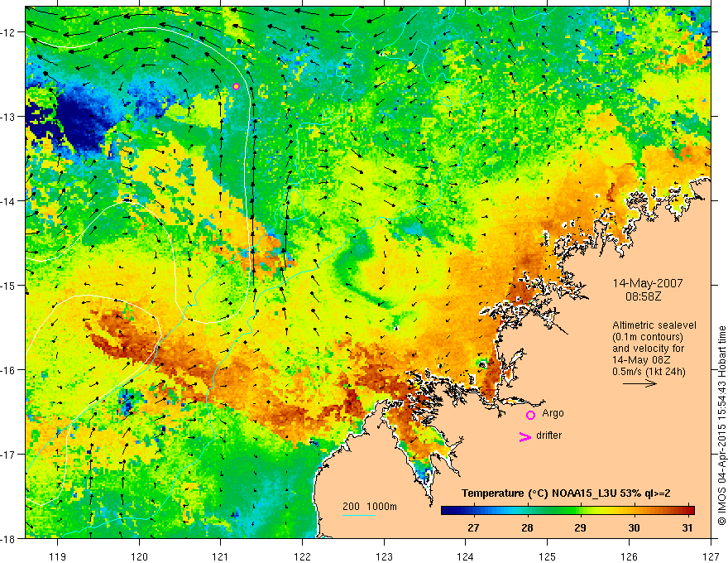
Task: Click the color bar tick label 29
Action: (x=581, y=527)
